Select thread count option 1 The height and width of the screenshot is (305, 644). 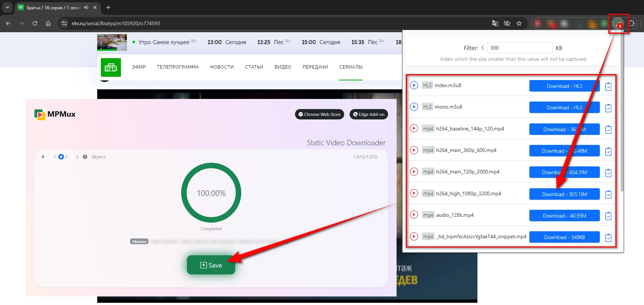[x=50, y=157]
